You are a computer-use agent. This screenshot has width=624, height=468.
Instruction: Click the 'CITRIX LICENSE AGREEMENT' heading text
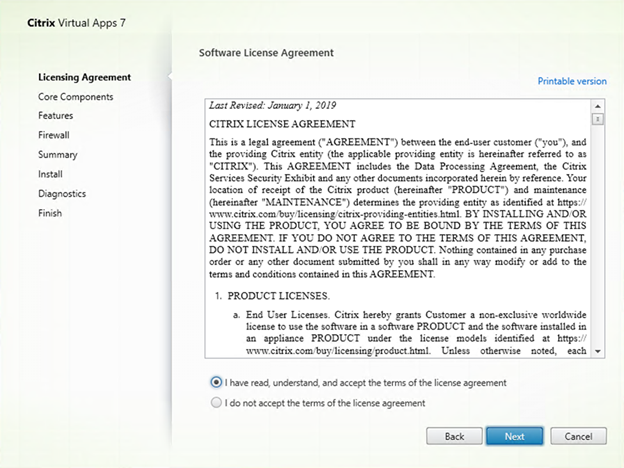pos(282,124)
